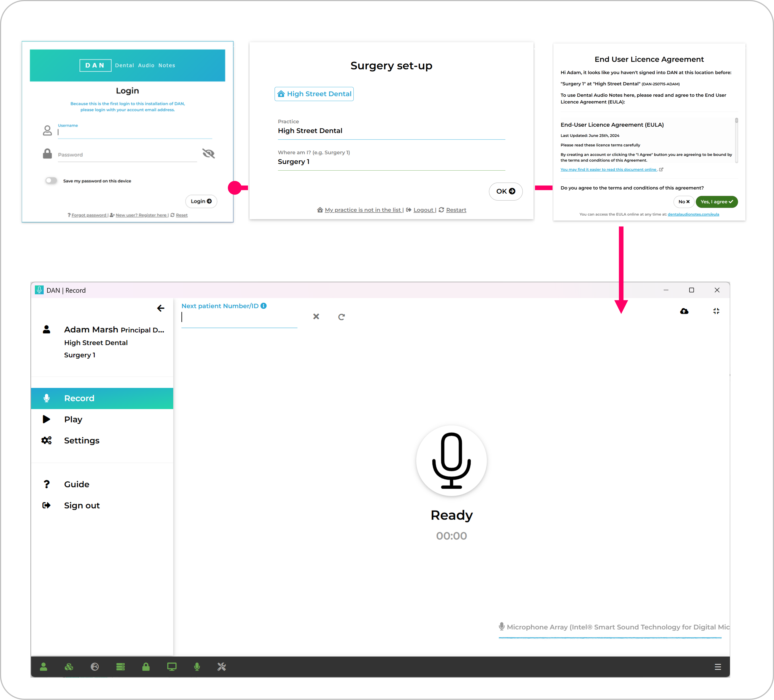The width and height of the screenshot is (774, 700).
Task: Click the cloud upload icon
Action: 684,311
